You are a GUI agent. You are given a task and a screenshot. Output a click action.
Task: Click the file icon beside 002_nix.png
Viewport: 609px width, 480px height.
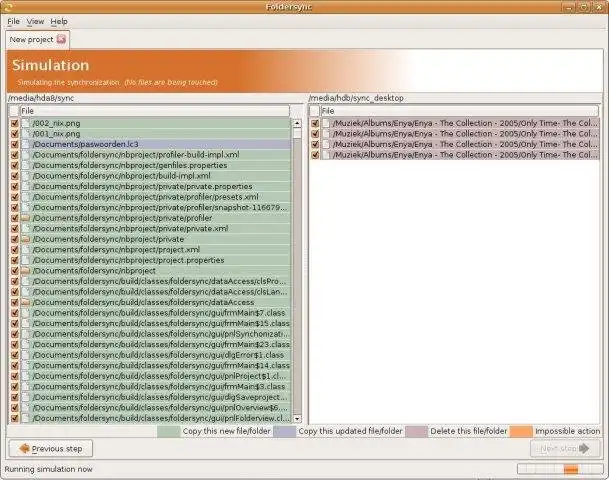(x=25, y=123)
